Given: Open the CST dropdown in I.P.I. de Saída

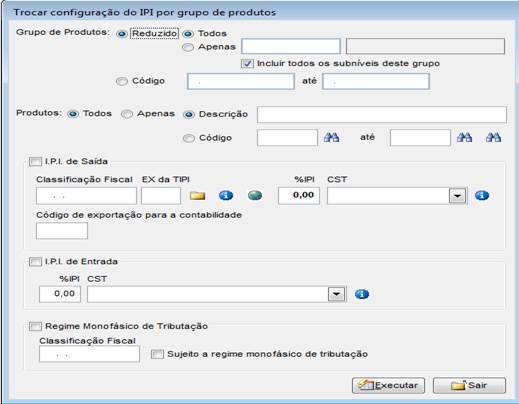Looking at the screenshot, I should point(457,196).
